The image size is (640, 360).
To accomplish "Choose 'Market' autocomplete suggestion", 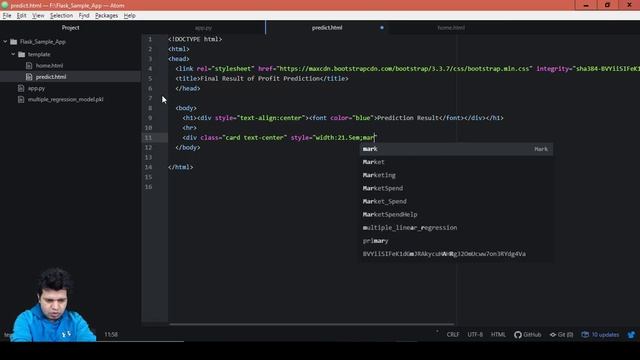I will (x=456, y=162).
